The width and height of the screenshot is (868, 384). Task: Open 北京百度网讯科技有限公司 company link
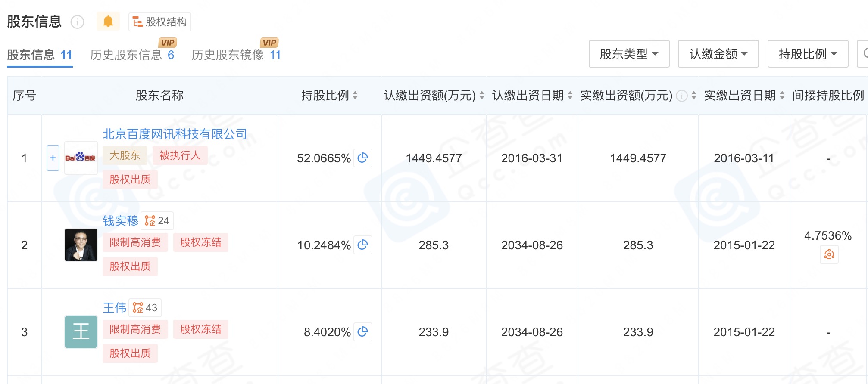click(x=175, y=134)
